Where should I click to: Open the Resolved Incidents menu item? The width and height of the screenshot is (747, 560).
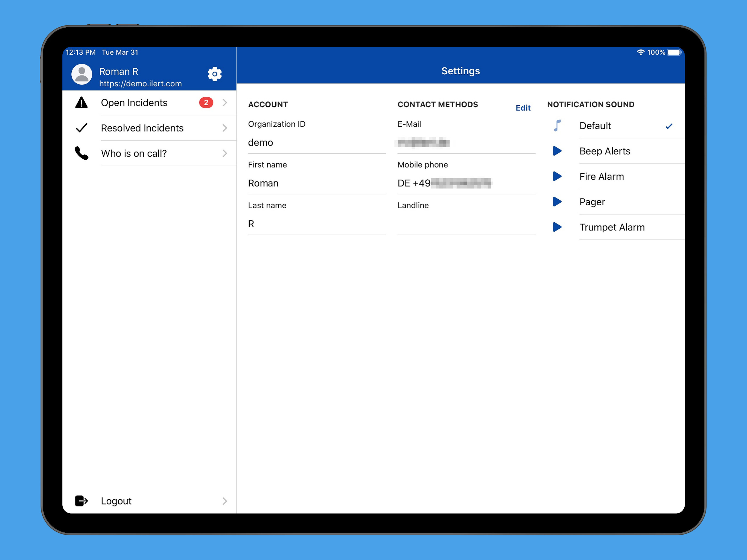149,128
